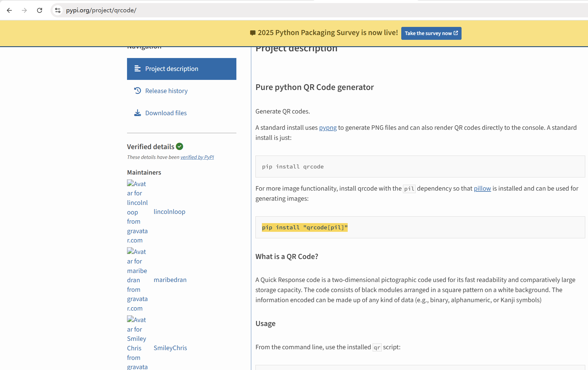Image resolution: width=588 pixels, height=370 pixels.
Task: Open the Release history tab
Action: click(182, 91)
